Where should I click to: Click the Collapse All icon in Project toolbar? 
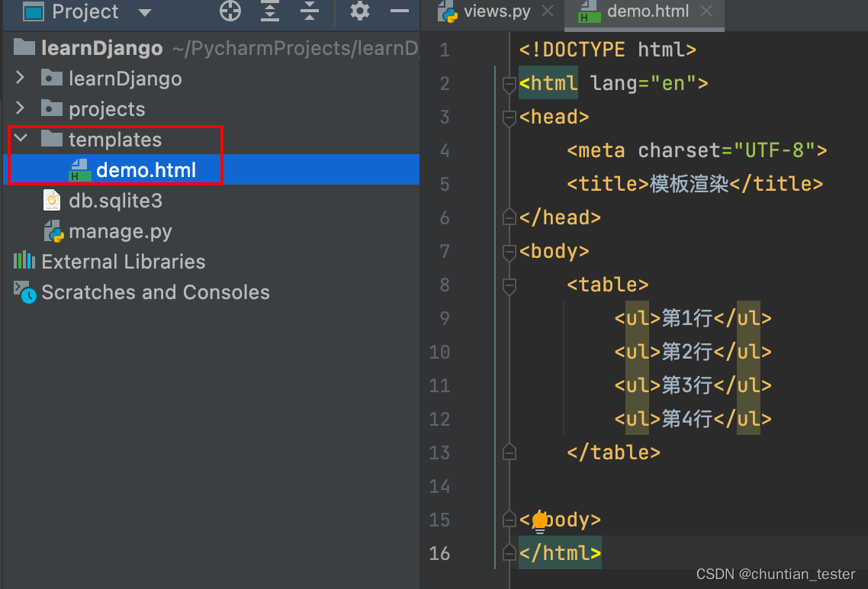(309, 11)
